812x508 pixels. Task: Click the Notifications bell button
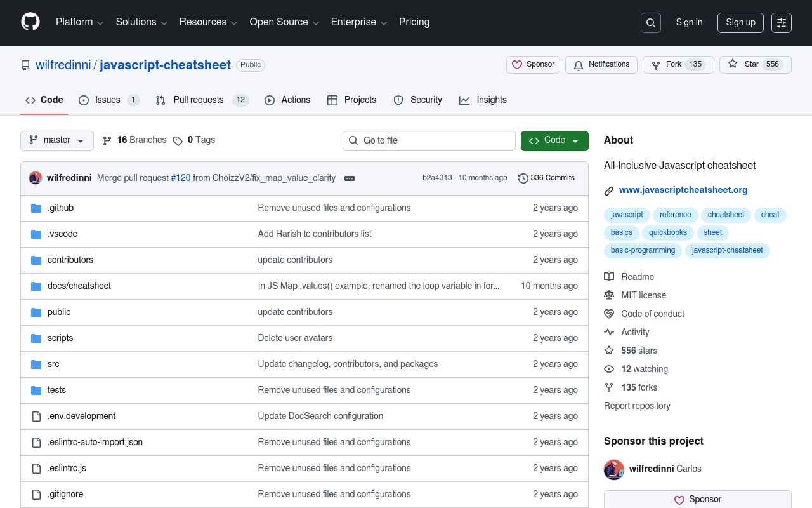(x=601, y=65)
